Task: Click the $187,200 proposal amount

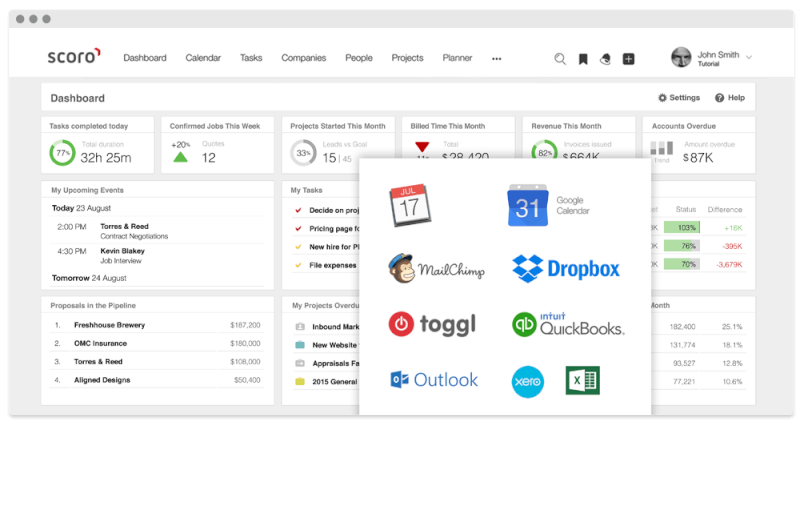Action: [x=245, y=325]
